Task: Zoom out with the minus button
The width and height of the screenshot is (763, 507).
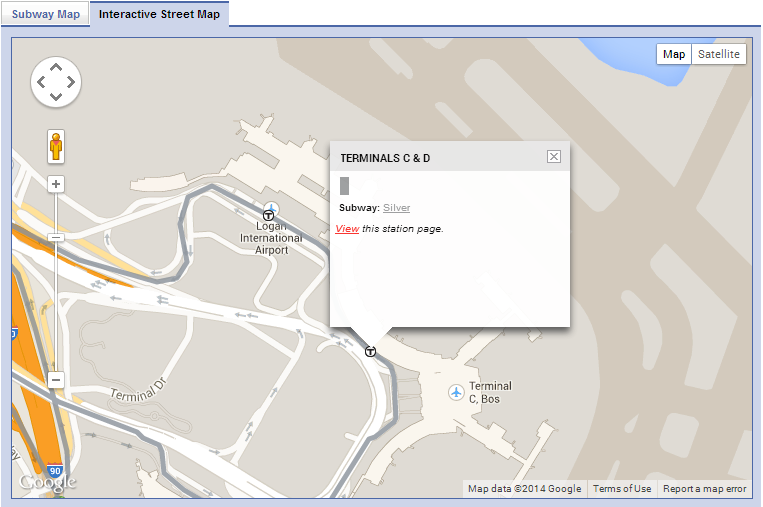Action: (x=56, y=380)
